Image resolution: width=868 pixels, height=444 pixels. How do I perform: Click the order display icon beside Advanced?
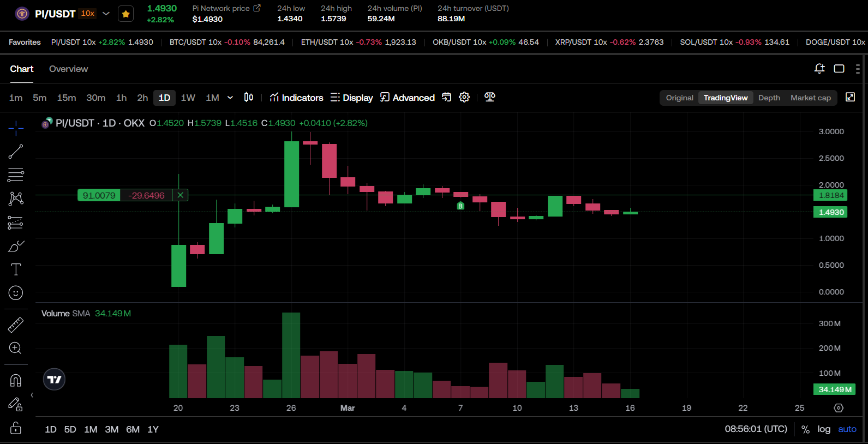[447, 97]
